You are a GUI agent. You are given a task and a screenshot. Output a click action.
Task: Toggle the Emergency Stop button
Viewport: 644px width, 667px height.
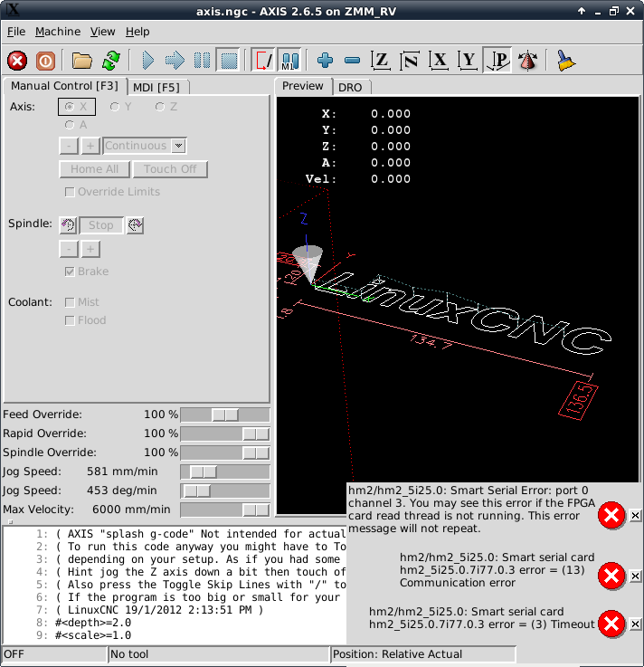pos(17,61)
